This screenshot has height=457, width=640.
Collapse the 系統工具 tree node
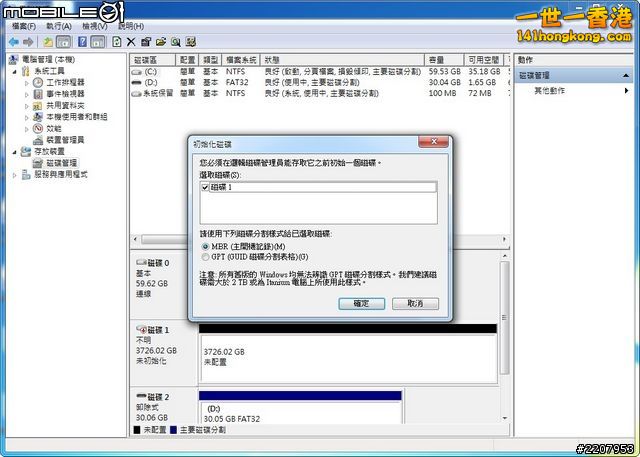pos(15,71)
